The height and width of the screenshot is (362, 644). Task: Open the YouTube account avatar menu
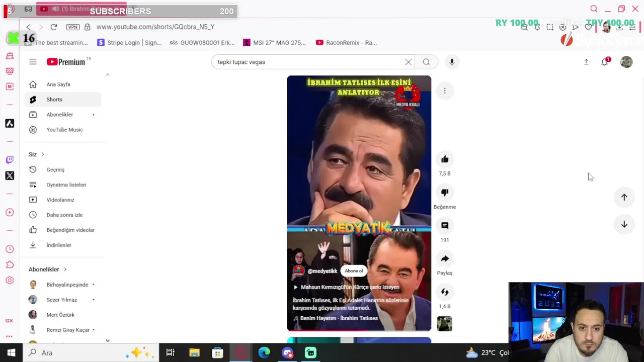626,61
